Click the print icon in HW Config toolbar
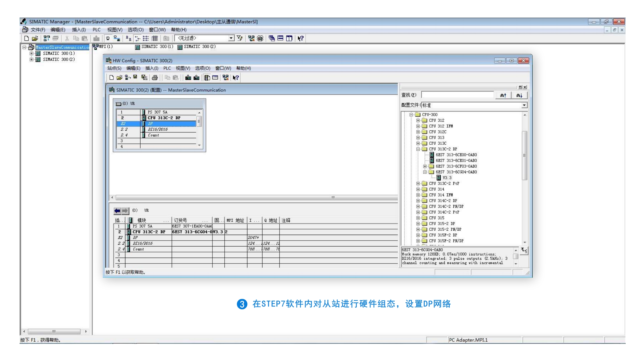Viewport: 644px width, 362px height. (x=155, y=77)
